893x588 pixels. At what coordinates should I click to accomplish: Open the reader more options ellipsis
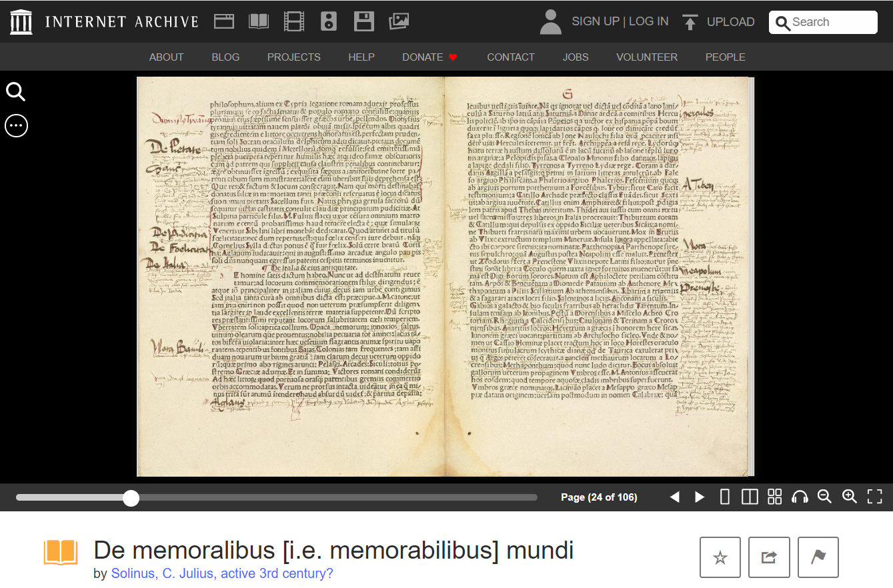(16, 125)
